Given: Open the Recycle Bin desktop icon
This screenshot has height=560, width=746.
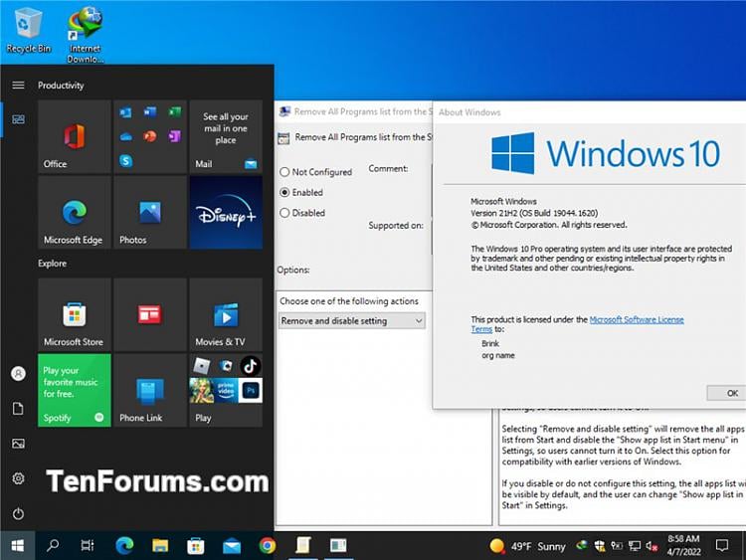Looking at the screenshot, I should click(29, 30).
